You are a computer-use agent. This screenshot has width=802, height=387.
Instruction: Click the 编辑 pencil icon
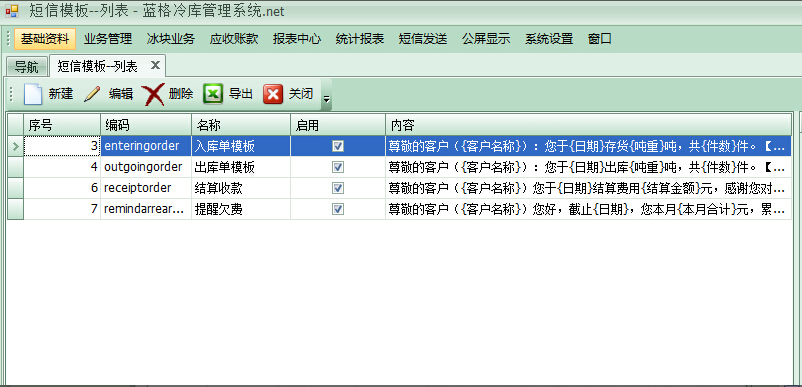[x=92, y=94]
